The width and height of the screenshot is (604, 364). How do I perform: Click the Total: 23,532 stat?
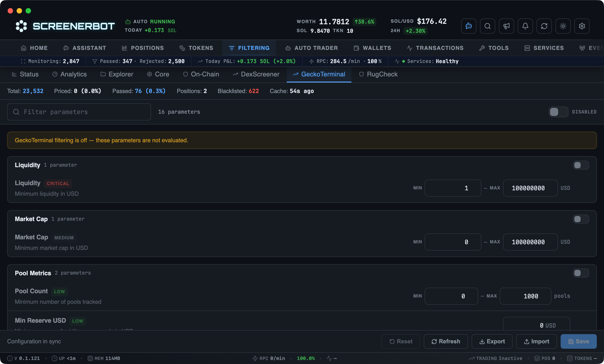tap(25, 91)
